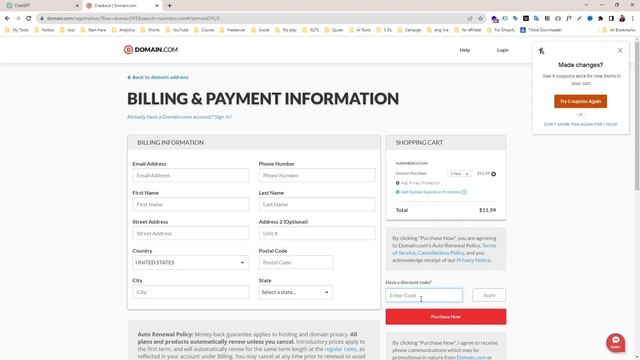Viewport: 640px width, 360px height.
Task: Focus the Phone Number field
Action: (x=317, y=176)
